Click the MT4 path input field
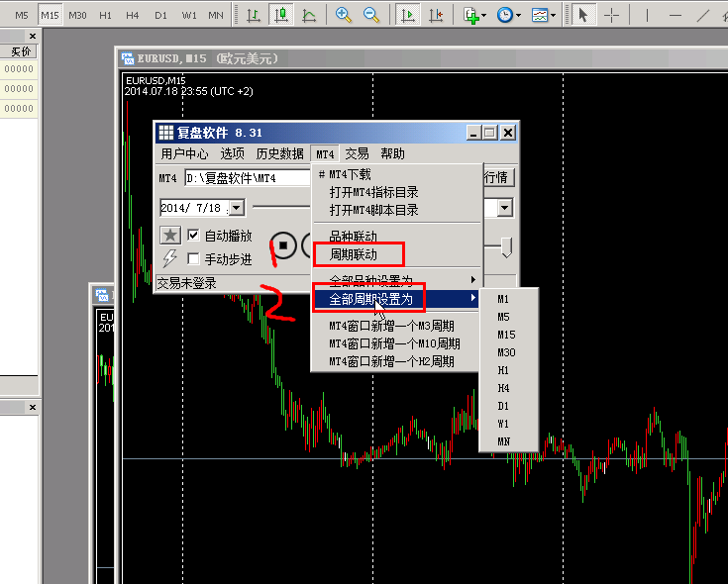 [248, 178]
